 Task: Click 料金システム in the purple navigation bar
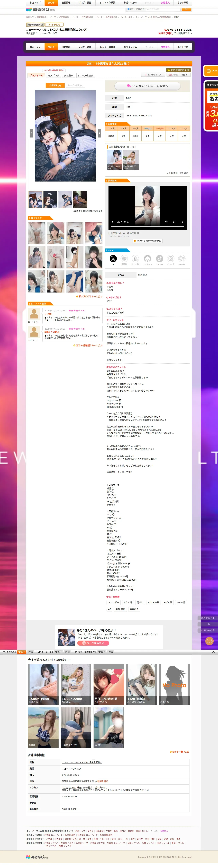(x=131, y=47)
